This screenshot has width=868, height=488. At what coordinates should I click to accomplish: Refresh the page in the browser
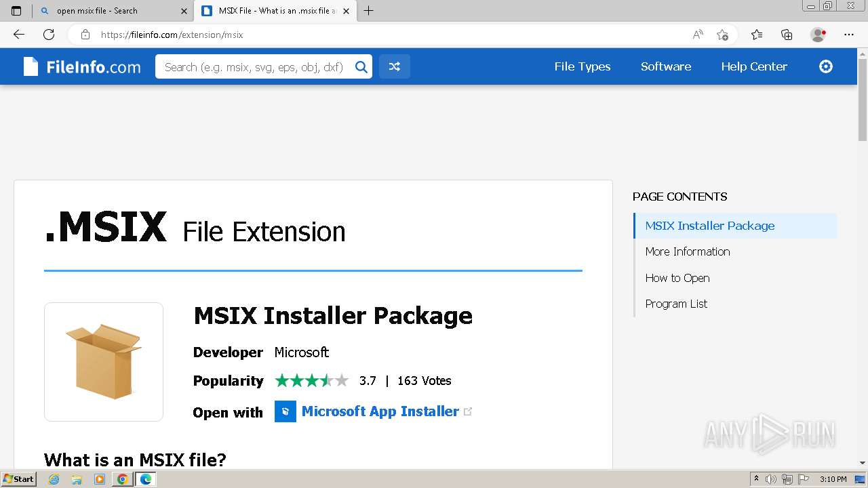coord(49,35)
